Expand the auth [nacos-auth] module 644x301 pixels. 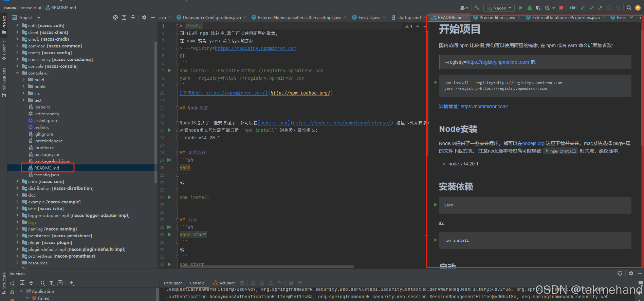click(17, 25)
